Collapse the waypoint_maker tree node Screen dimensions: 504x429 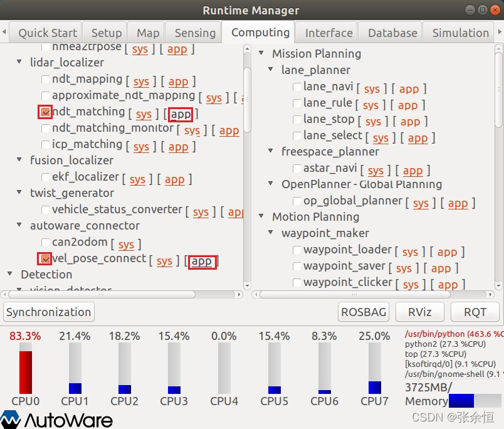pyautogui.click(x=271, y=232)
